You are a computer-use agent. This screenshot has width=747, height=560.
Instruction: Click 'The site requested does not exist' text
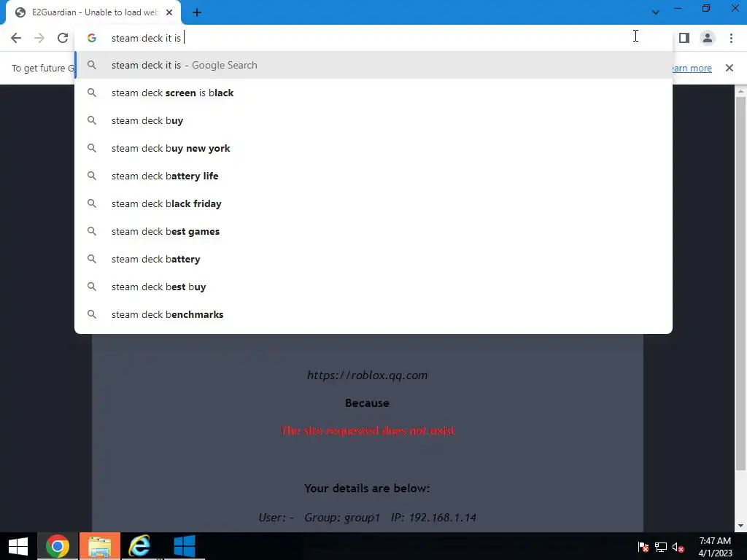pos(368,430)
